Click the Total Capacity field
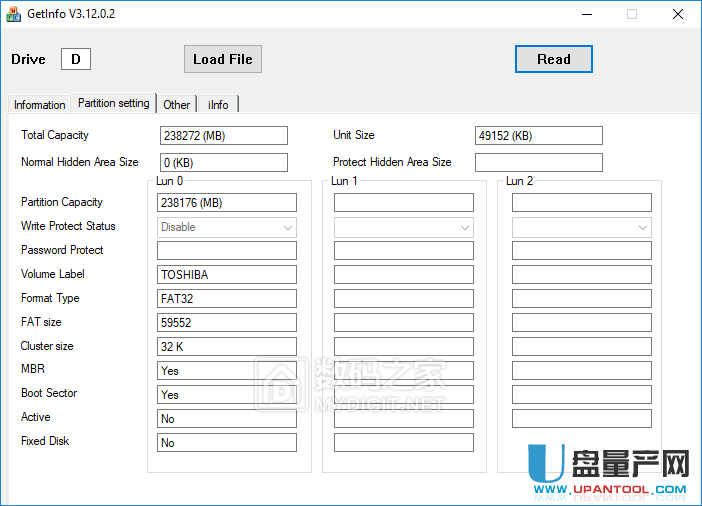Image resolution: width=702 pixels, height=506 pixels. pos(223,136)
